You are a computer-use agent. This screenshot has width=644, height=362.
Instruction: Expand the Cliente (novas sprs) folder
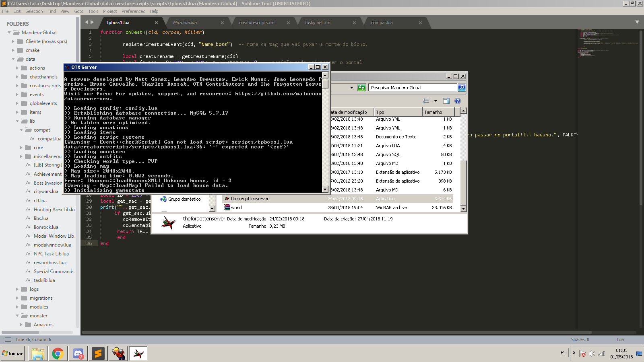tap(13, 41)
